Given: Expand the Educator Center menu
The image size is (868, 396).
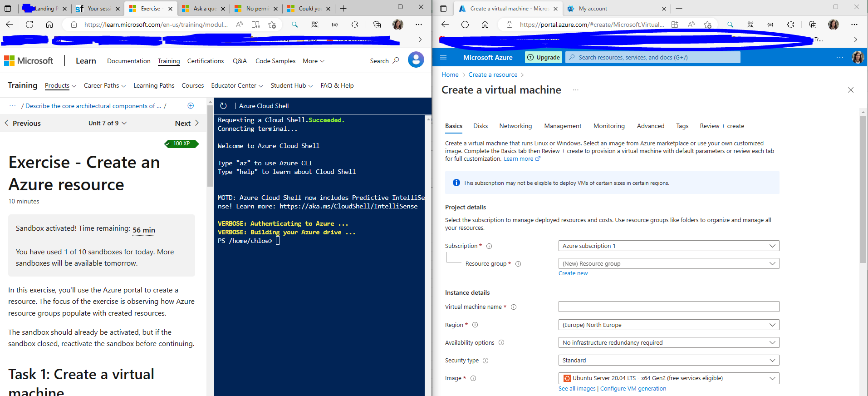Looking at the screenshot, I should (237, 85).
